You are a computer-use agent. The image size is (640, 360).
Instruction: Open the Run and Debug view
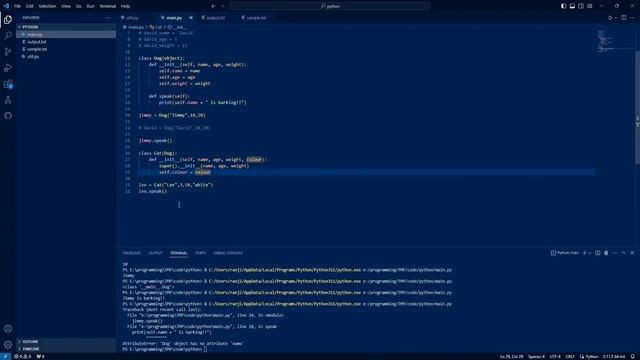pyautogui.click(x=8, y=68)
